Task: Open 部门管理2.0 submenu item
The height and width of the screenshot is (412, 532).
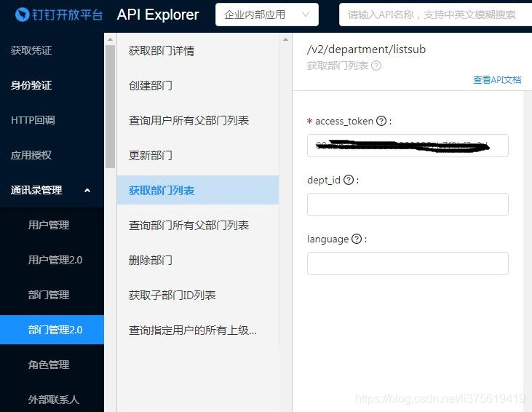Action: [x=52, y=330]
